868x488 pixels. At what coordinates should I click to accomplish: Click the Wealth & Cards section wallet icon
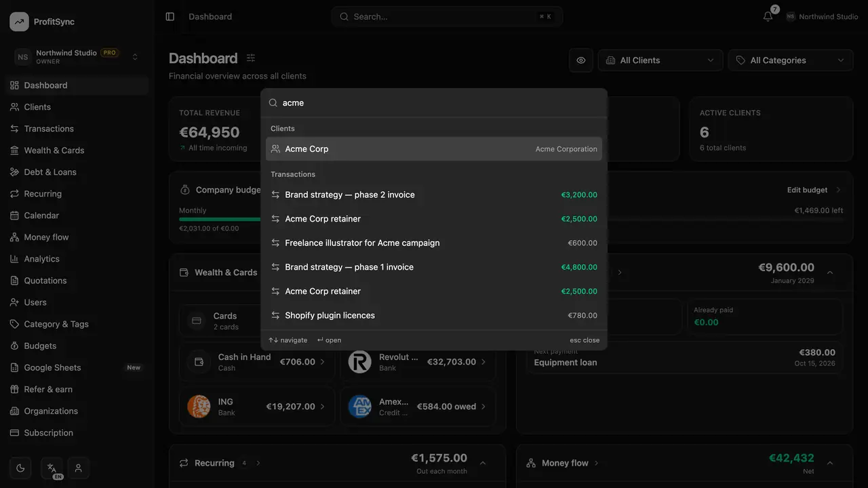click(184, 272)
